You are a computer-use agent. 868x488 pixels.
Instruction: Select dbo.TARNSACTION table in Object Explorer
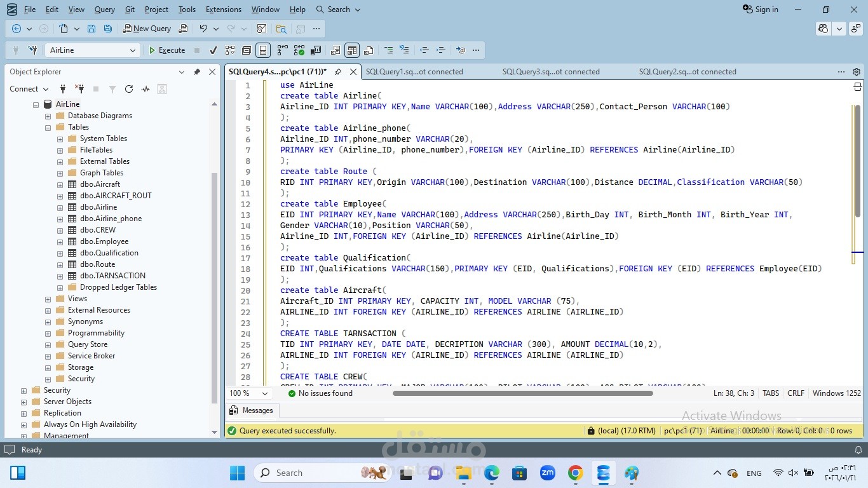click(112, 276)
